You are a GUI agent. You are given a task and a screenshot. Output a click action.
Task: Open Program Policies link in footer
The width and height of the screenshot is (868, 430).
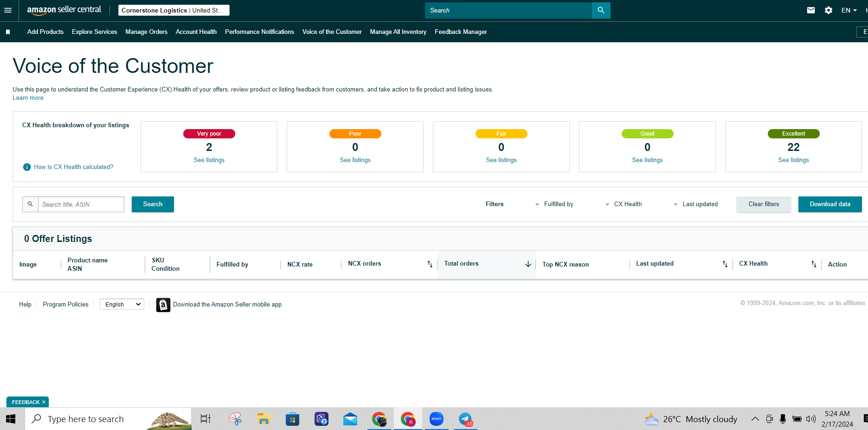click(x=65, y=305)
